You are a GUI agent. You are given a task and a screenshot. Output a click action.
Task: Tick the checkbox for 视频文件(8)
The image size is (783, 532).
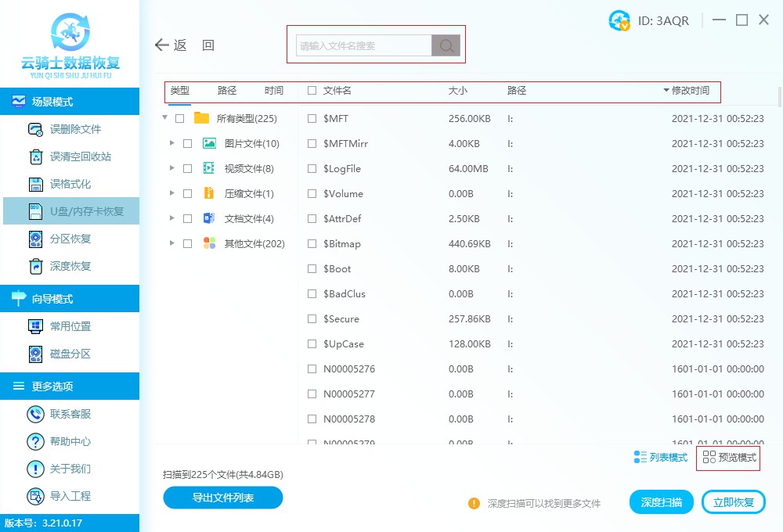pyautogui.click(x=188, y=169)
